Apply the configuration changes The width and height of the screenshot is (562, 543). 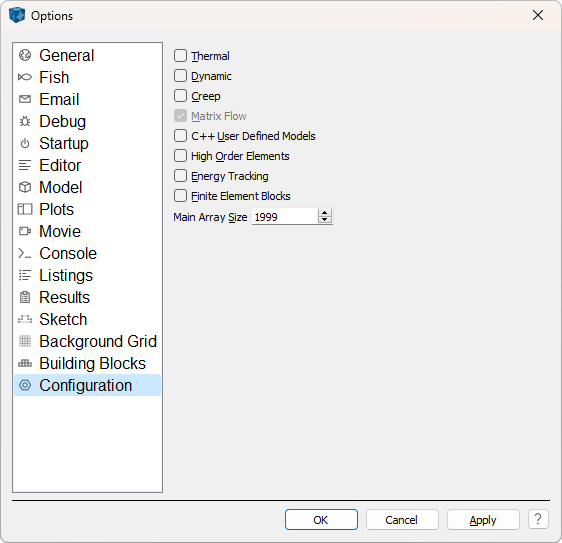click(x=483, y=520)
